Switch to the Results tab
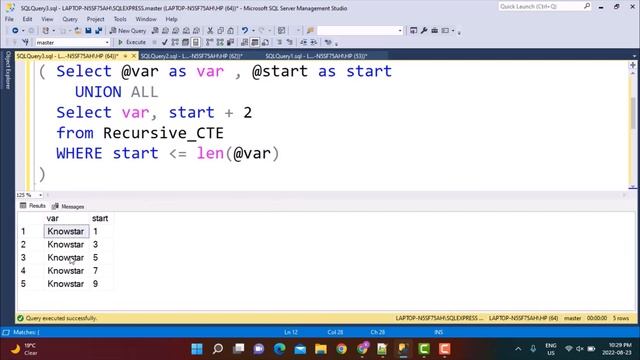Viewport: 640px width, 360px height. click(x=33, y=206)
